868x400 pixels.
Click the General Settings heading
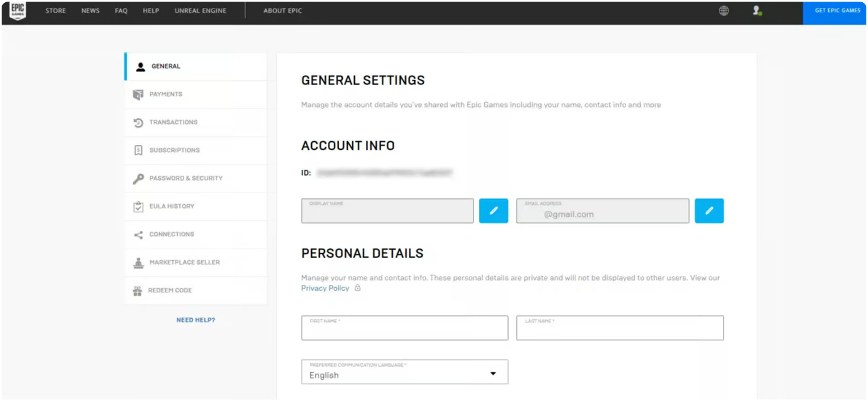363,80
